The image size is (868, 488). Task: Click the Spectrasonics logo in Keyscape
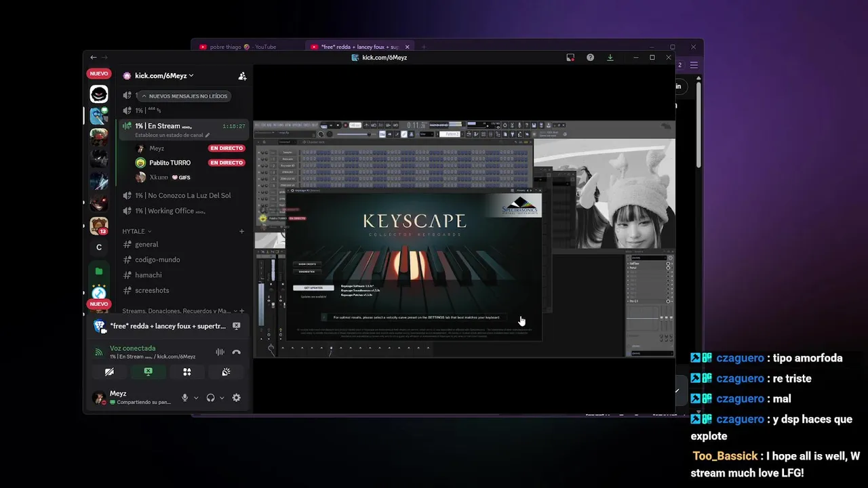coord(521,205)
